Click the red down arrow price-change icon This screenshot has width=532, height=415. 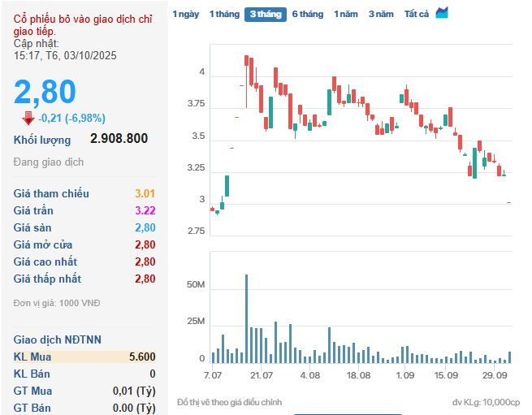click(28, 118)
